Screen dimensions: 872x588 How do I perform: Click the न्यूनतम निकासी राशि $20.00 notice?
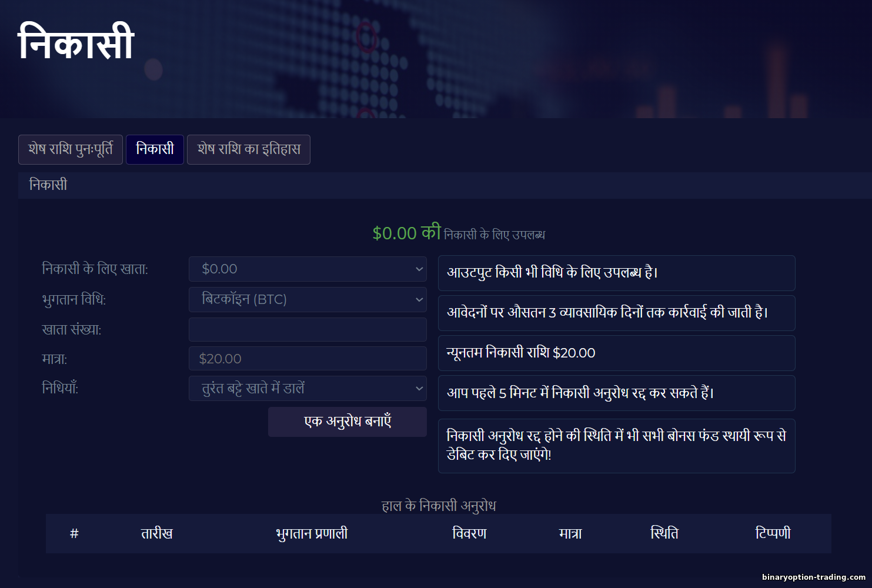(x=616, y=353)
